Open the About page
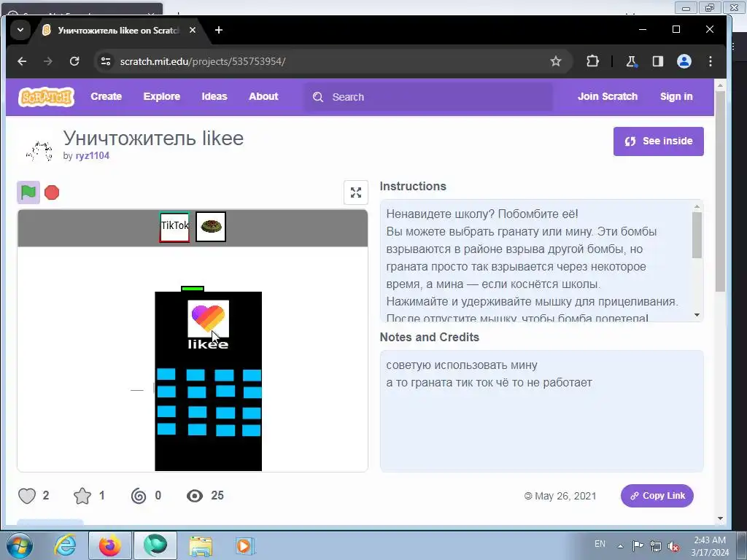This screenshot has width=747, height=560. [263, 96]
